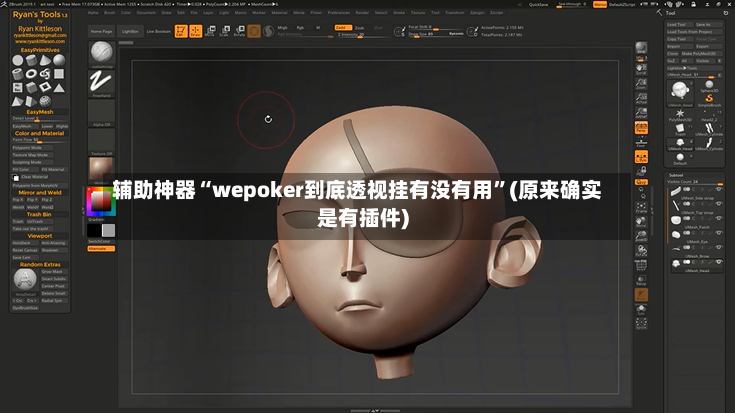The height and width of the screenshot is (413, 735).
Task: Open the Material menu
Action: (279, 13)
